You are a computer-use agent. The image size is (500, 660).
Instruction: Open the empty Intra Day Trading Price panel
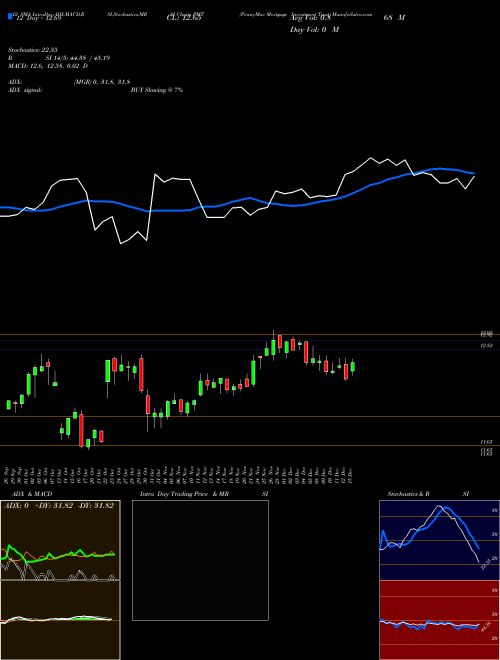pyautogui.click(x=200, y=560)
